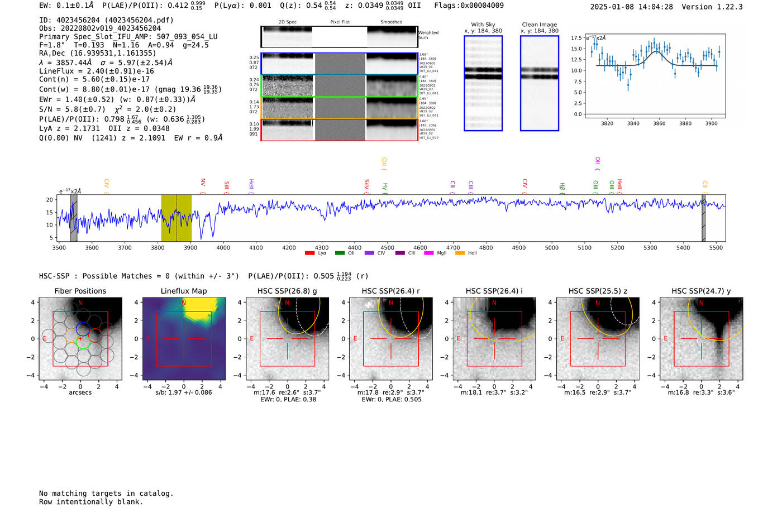Click the Hβ line marker above spectrum

click(562, 188)
